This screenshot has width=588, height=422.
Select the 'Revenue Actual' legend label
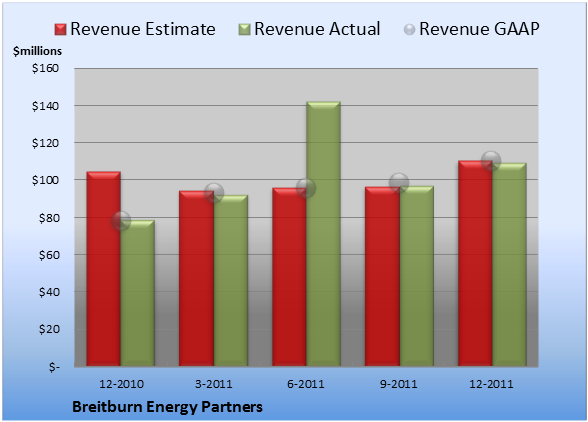pos(317,29)
